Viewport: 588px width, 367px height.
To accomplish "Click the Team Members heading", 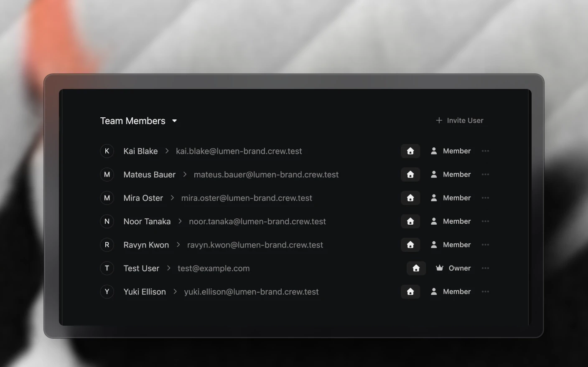I will [133, 121].
